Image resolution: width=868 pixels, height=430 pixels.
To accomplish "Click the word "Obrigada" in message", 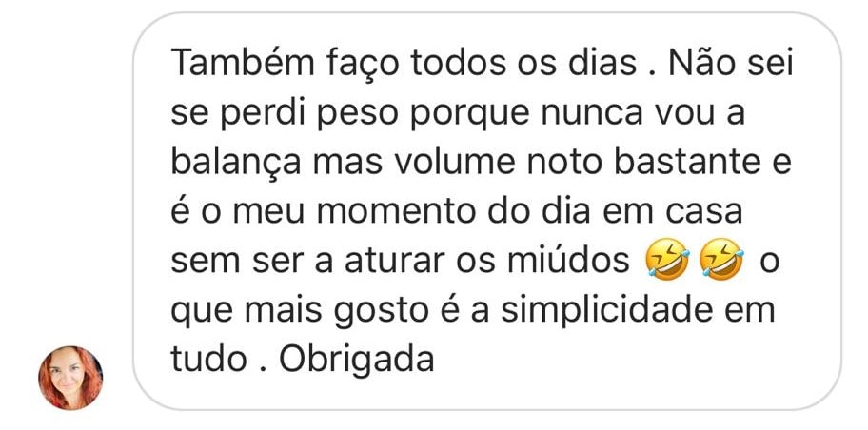I will coord(357,360).
